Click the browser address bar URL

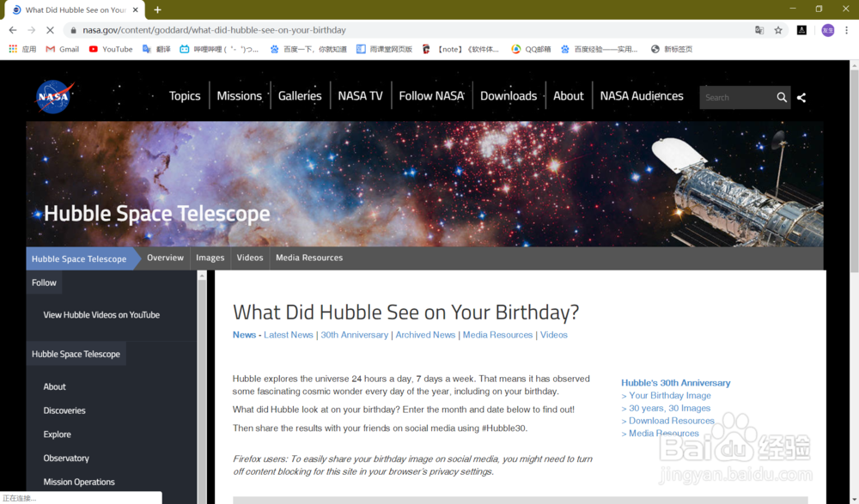[214, 30]
